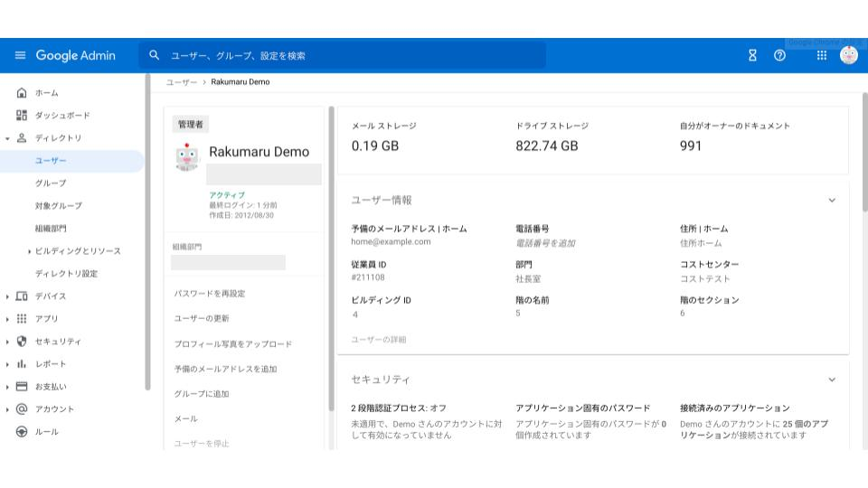Click the Home house icon
The width and height of the screenshot is (868, 488).
pyautogui.click(x=22, y=93)
